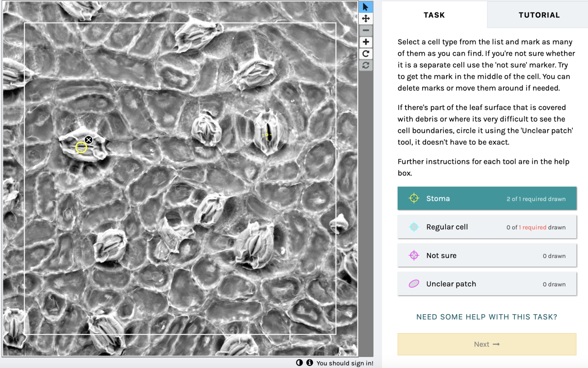Zoom in with the plus button
Screen dimensions: 588x368
pos(366,42)
